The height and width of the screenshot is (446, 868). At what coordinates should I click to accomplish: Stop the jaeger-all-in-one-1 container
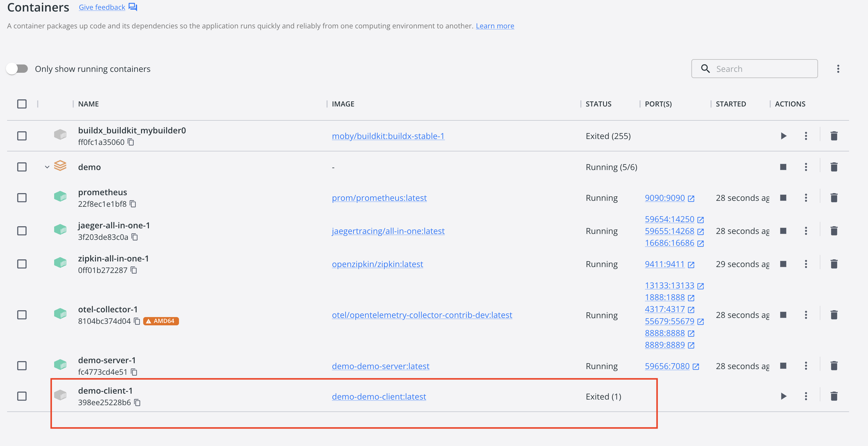[783, 231]
